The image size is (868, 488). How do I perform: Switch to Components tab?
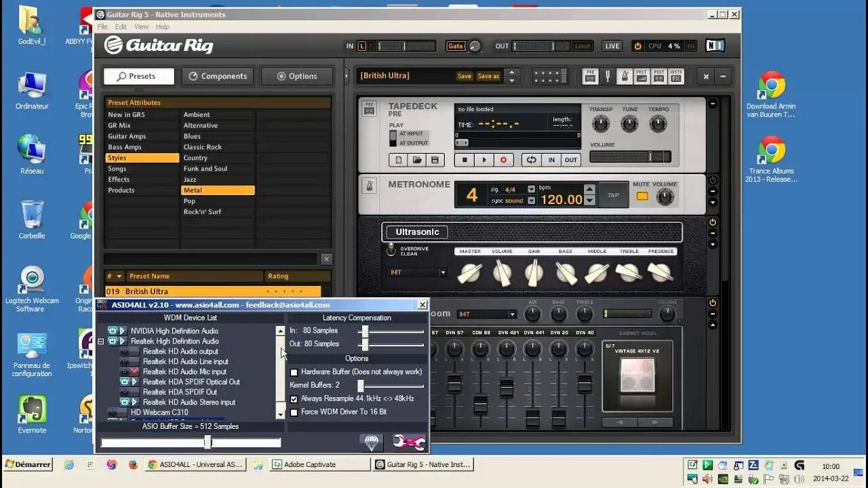pyautogui.click(x=218, y=76)
